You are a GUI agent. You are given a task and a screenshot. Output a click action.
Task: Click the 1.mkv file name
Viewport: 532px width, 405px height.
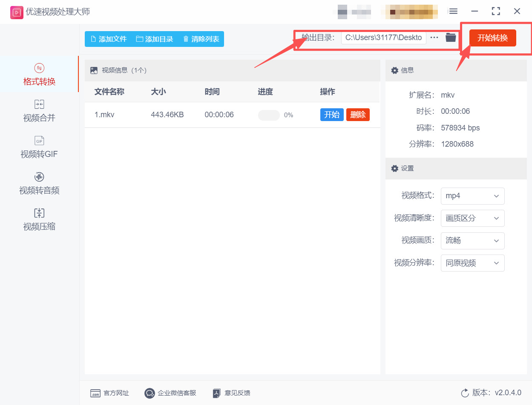pyautogui.click(x=104, y=115)
